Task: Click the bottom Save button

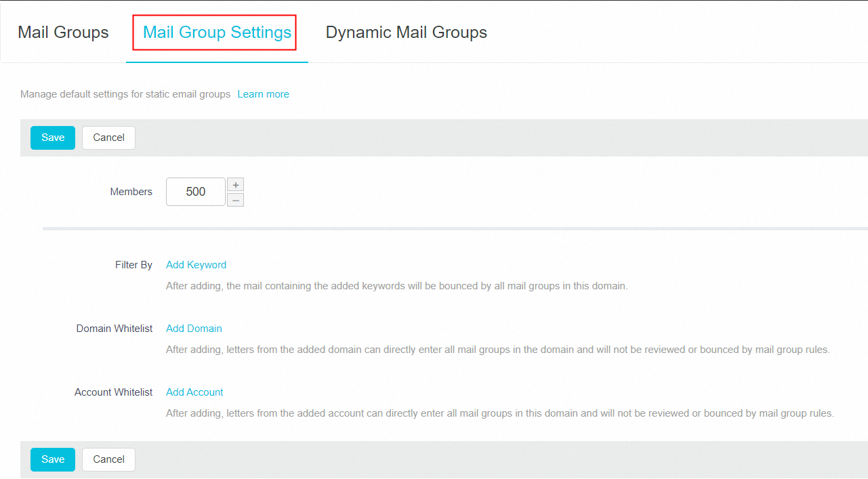Action: pyautogui.click(x=52, y=459)
